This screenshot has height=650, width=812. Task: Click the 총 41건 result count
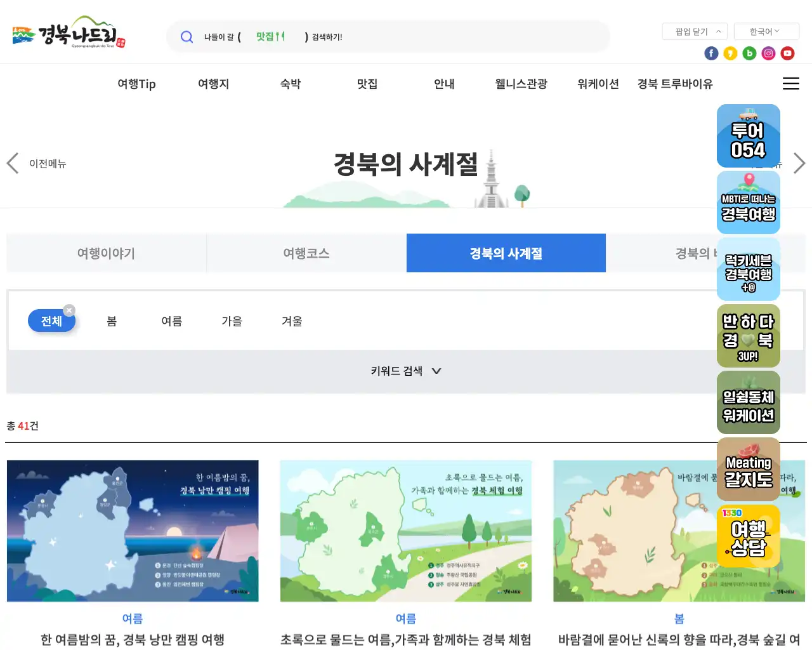[x=22, y=426]
